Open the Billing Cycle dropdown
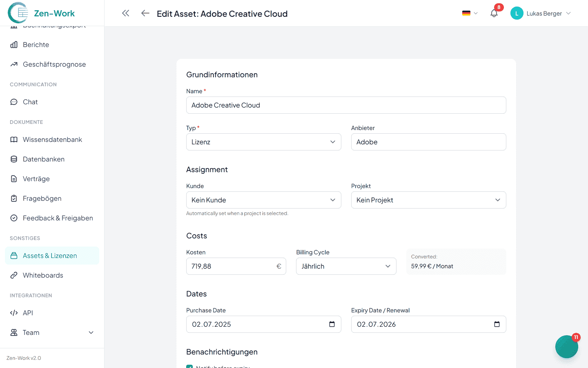This screenshot has height=368, width=588. (346, 266)
